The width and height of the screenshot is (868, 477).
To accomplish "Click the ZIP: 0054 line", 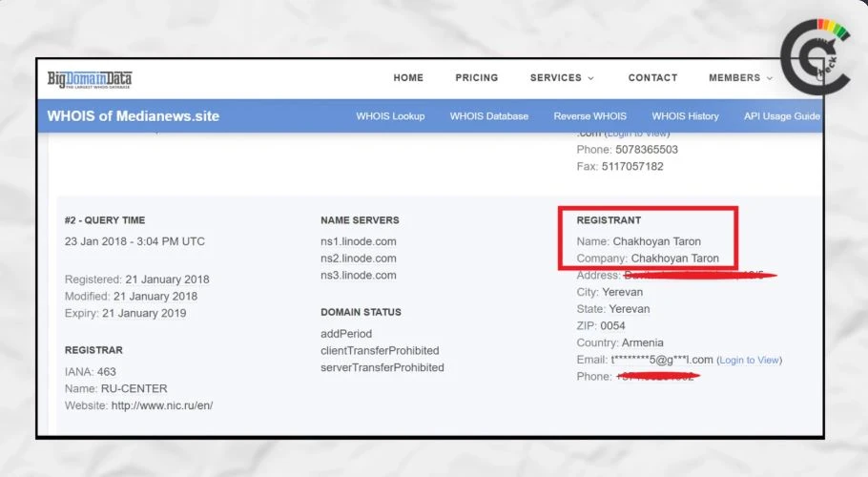I will (601, 326).
